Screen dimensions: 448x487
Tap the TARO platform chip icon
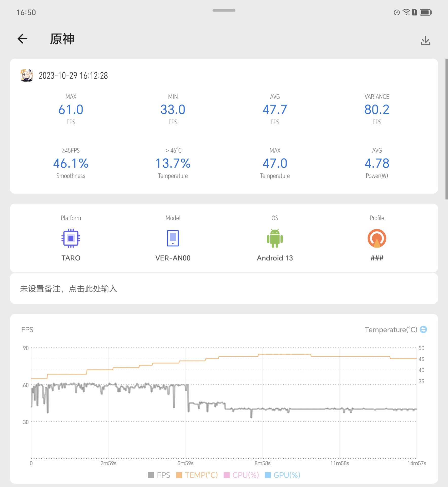71,238
